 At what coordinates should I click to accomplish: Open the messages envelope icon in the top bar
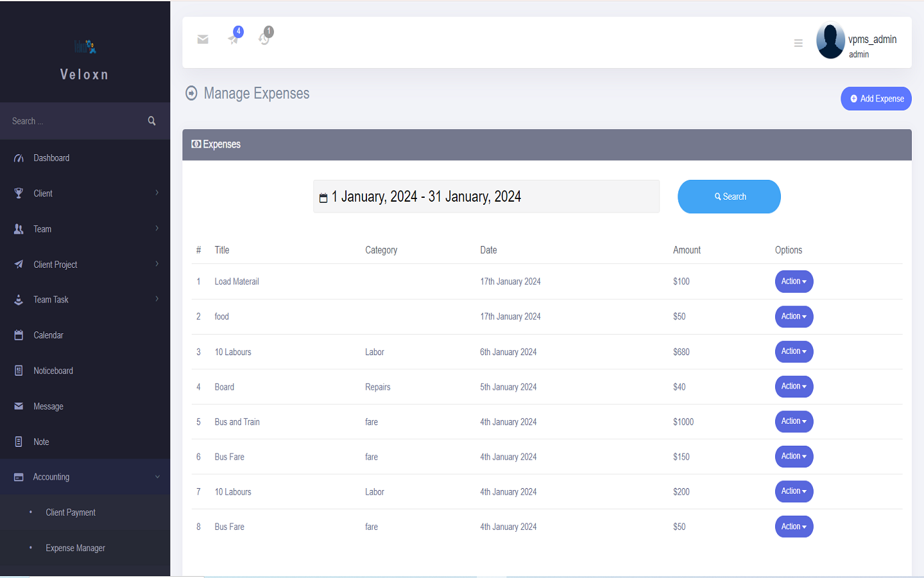pyautogui.click(x=203, y=40)
